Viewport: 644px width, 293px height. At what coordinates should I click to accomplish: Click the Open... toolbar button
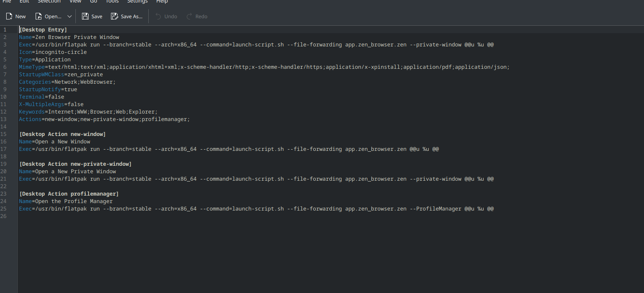48,17
